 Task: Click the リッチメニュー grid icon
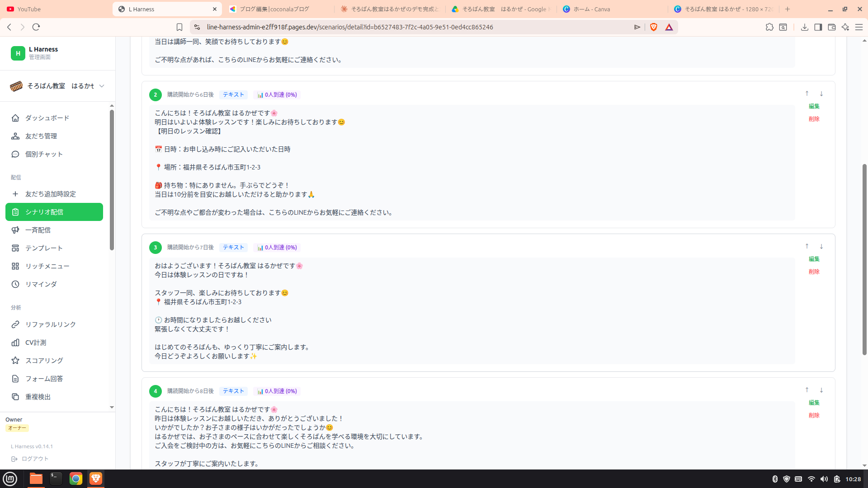15,266
